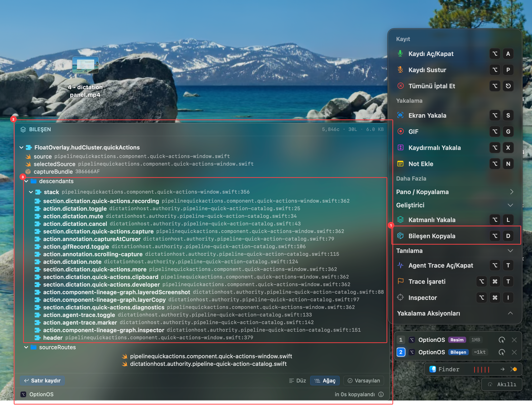This screenshot has width=532, height=405.
Task: Collapse the sourceRoutes folder
Action: 26,347
